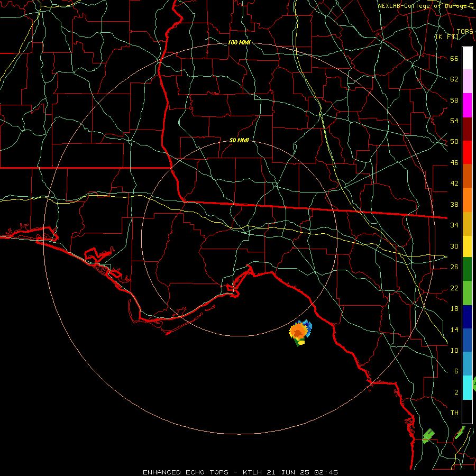Click the legend value 6
Screen dimensions: 476x476
click(x=456, y=371)
